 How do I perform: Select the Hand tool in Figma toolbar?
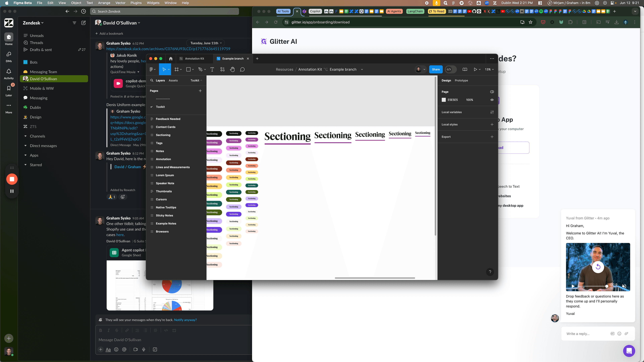click(232, 69)
